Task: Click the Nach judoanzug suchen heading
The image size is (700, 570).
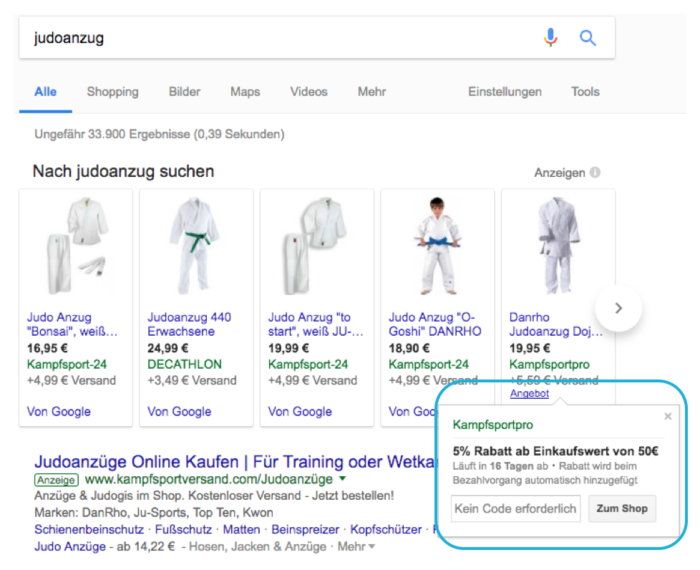Action: click(x=123, y=171)
